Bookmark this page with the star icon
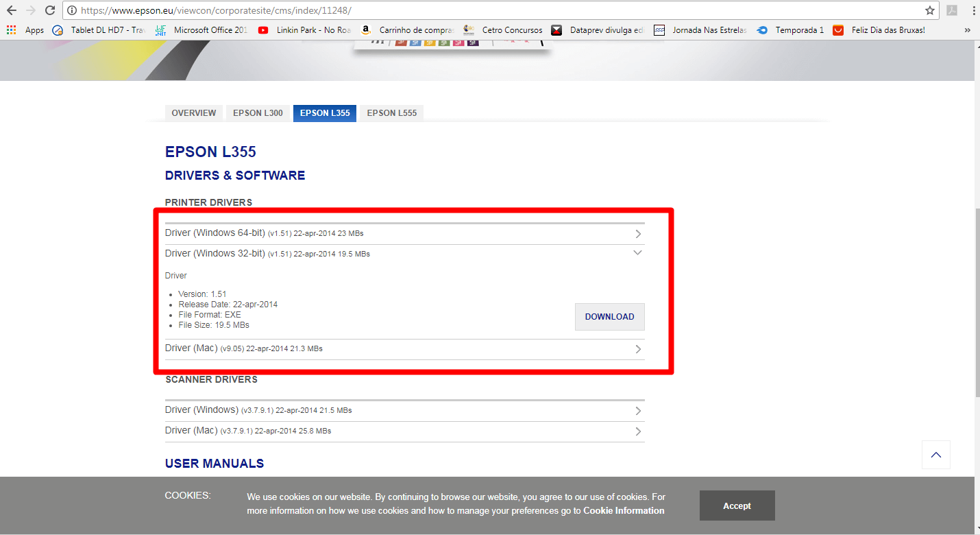This screenshot has height=535, width=980. tap(929, 10)
